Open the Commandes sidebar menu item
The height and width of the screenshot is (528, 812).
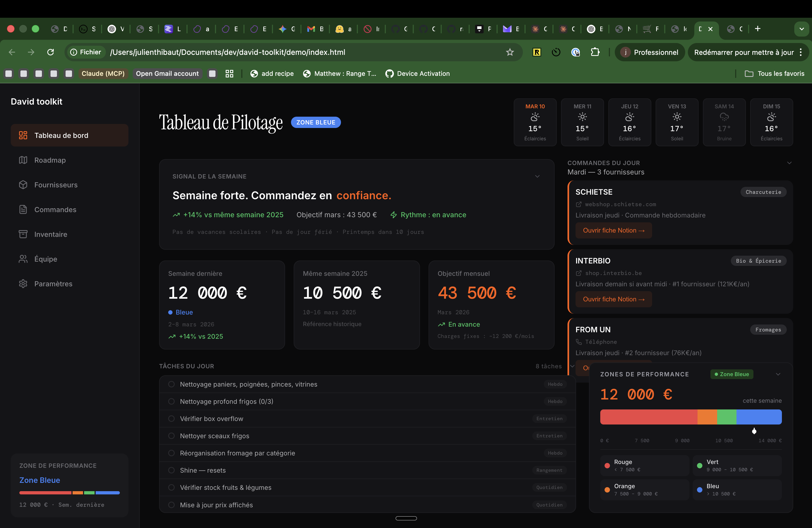tap(55, 210)
